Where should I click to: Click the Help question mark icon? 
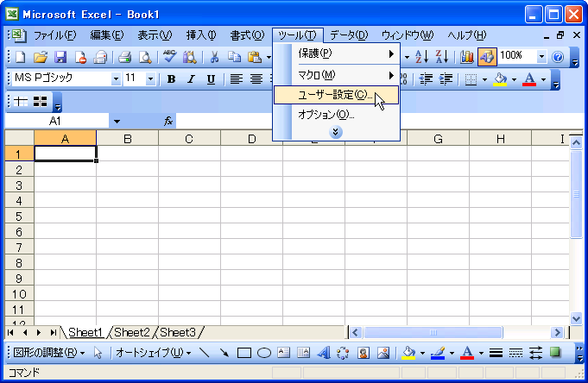558,57
